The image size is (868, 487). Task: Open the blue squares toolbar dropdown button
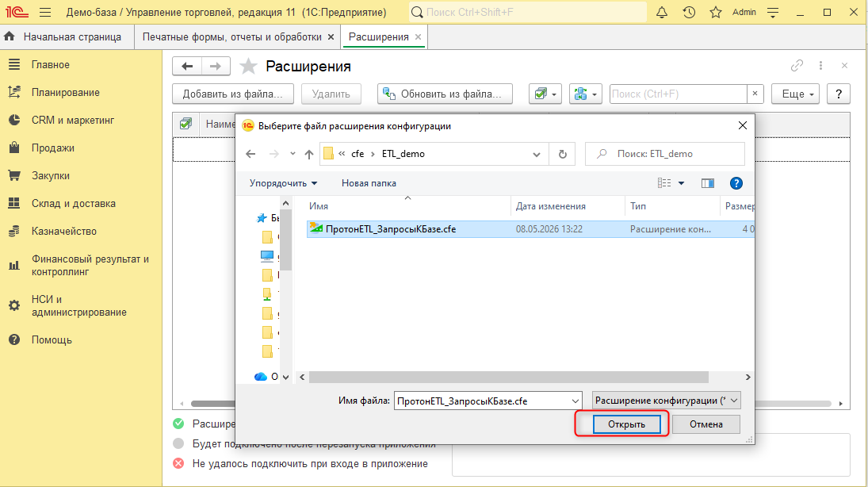click(585, 94)
